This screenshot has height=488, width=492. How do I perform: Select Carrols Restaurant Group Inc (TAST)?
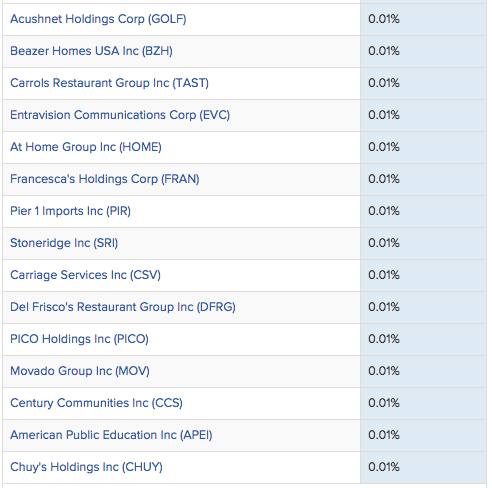tap(109, 83)
